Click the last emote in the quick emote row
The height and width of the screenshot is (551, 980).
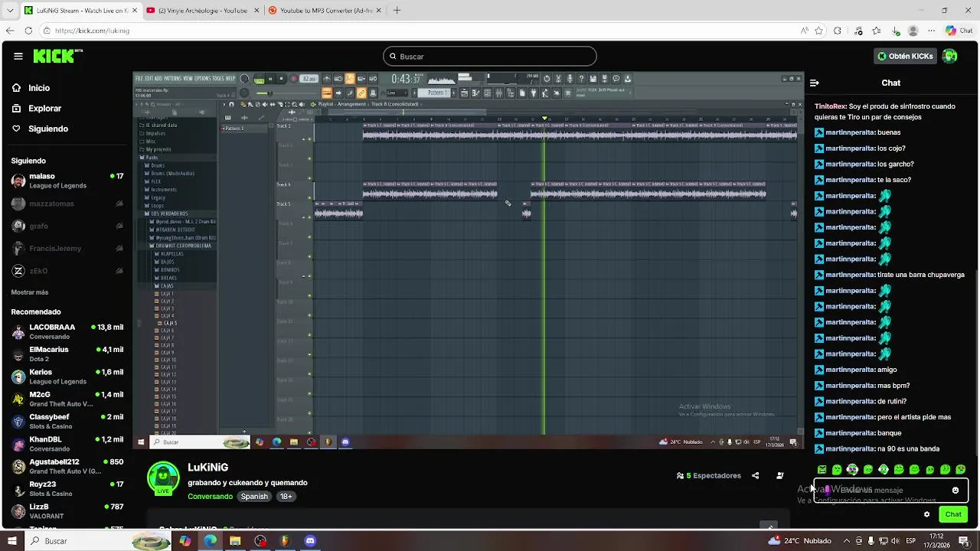point(961,469)
